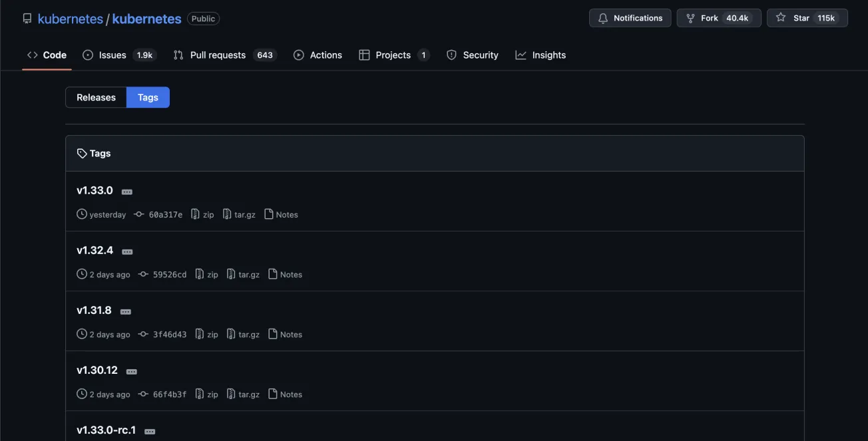This screenshot has width=868, height=441.
Task: Open commit 59526cd
Action: tap(170, 275)
